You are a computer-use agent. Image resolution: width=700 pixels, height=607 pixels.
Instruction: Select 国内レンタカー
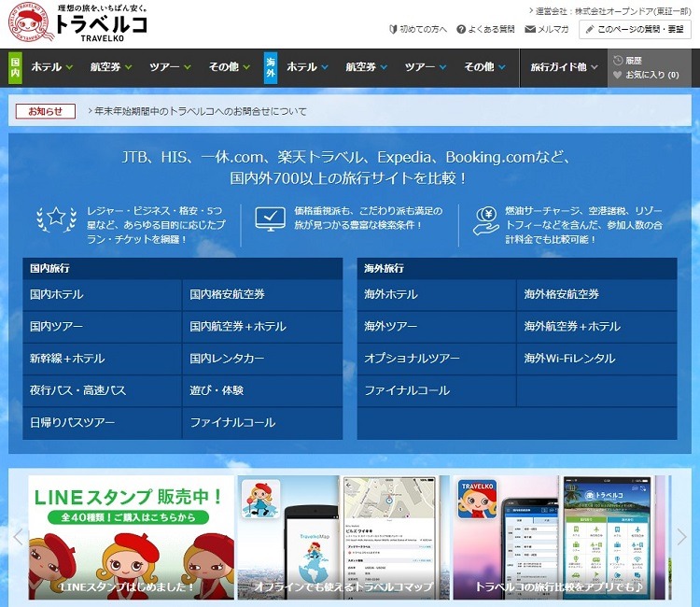point(262,359)
